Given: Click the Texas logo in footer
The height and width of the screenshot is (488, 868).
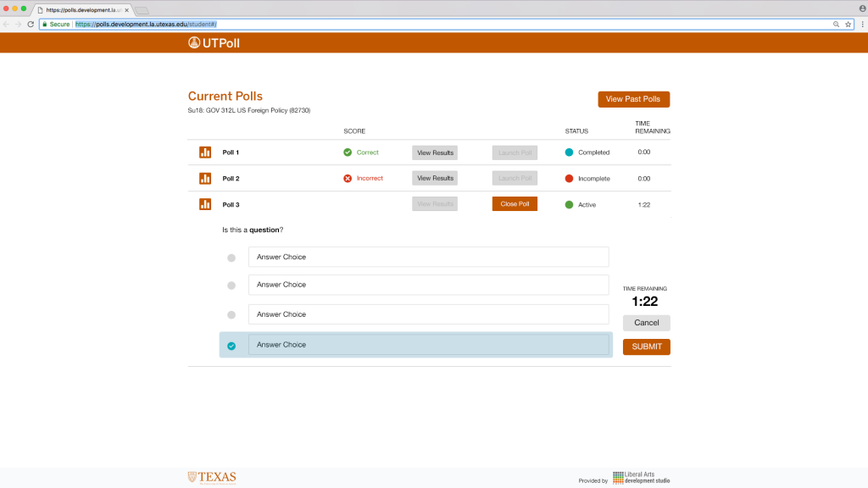Looking at the screenshot, I should pos(212,478).
